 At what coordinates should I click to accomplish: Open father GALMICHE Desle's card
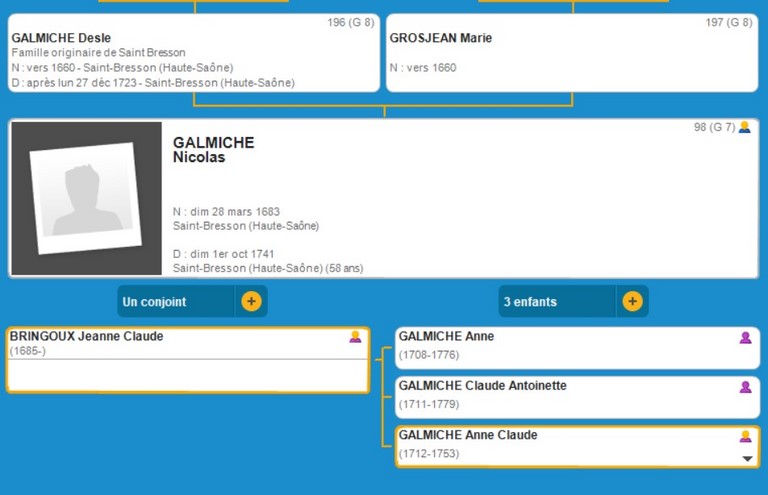[150, 55]
